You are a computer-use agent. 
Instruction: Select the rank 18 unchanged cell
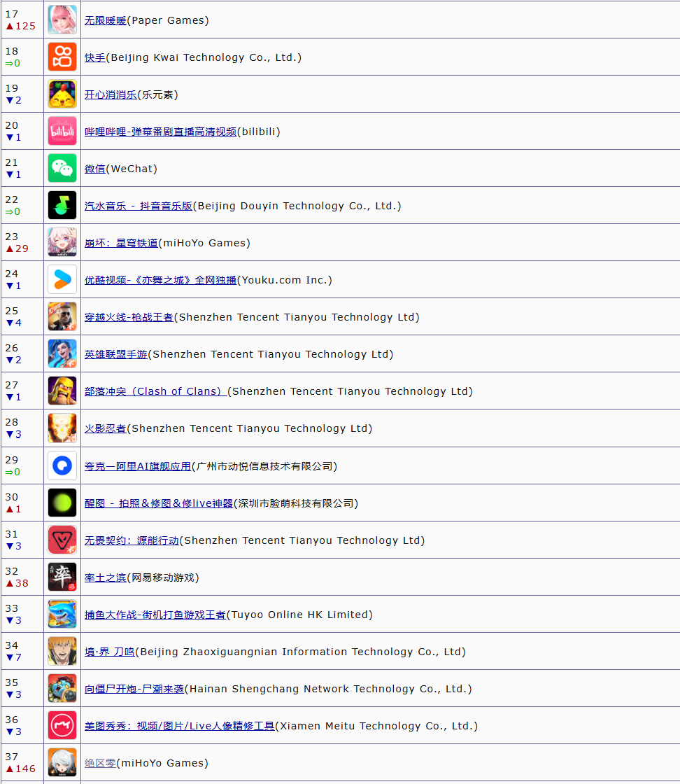[x=22, y=57]
